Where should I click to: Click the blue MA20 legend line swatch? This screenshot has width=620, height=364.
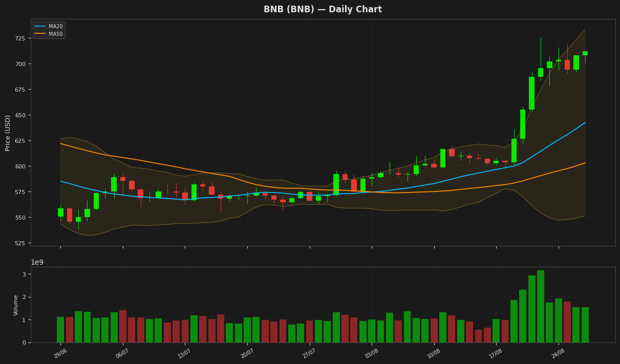pyautogui.click(x=40, y=27)
